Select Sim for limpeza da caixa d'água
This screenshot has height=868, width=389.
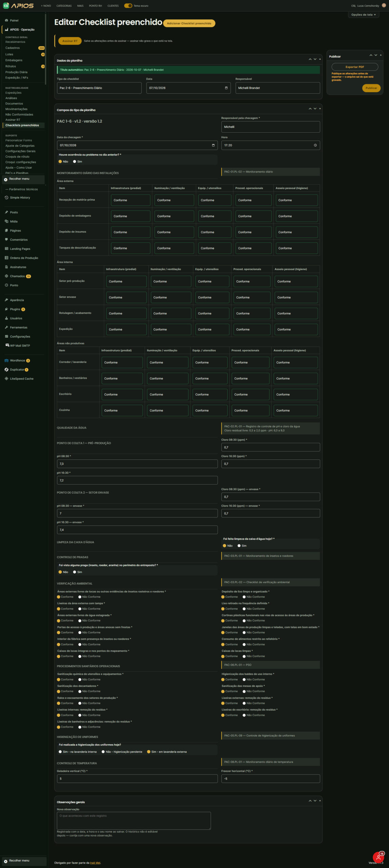click(x=239, y=546)
